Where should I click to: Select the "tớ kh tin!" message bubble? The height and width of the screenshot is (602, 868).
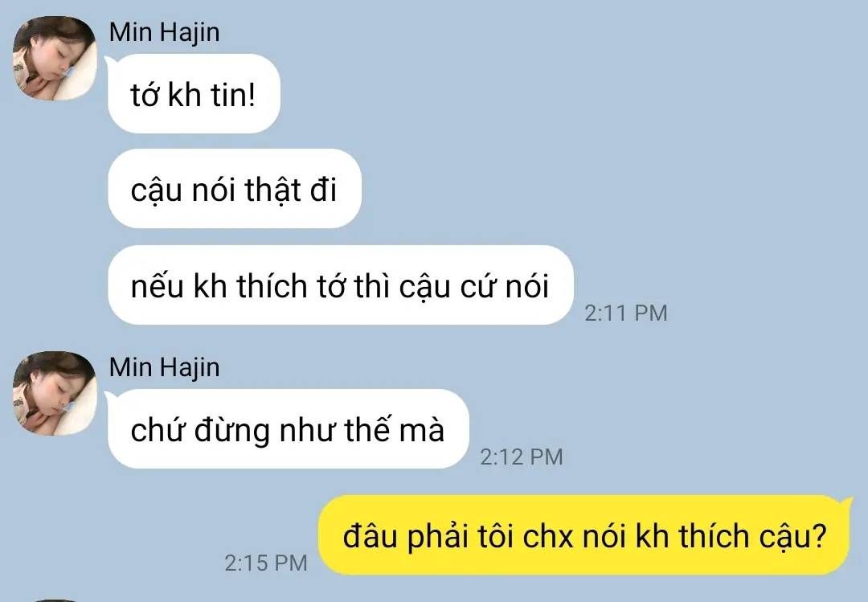coord(194,93)
